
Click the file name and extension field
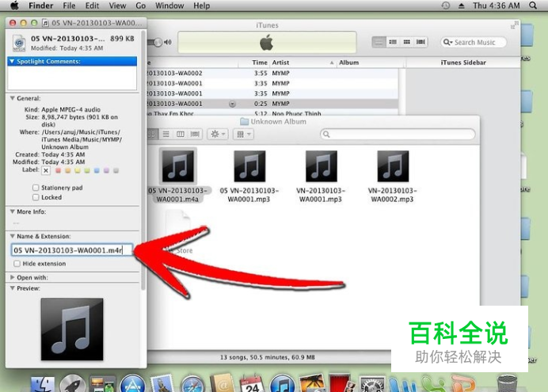click(x=72, y=250)
